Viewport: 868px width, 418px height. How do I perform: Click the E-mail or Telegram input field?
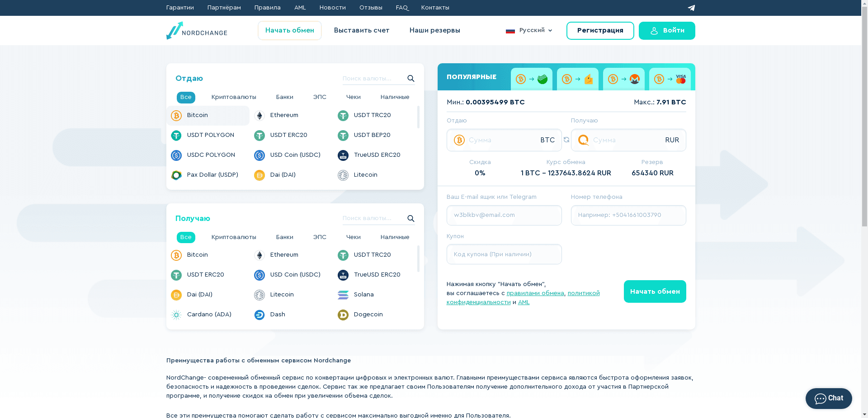pos(504,215)
